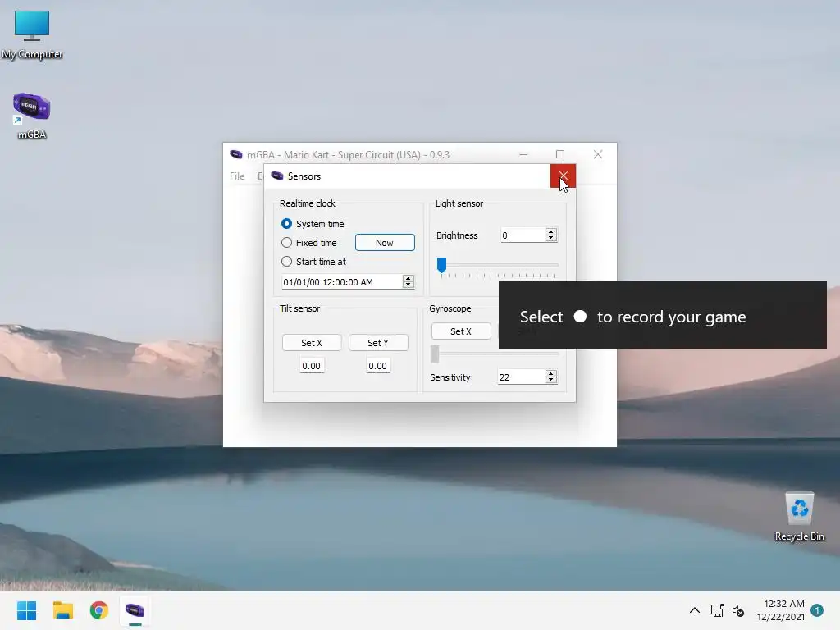
Task: Close the Sensors dialog
Action: tap(563, 176)
